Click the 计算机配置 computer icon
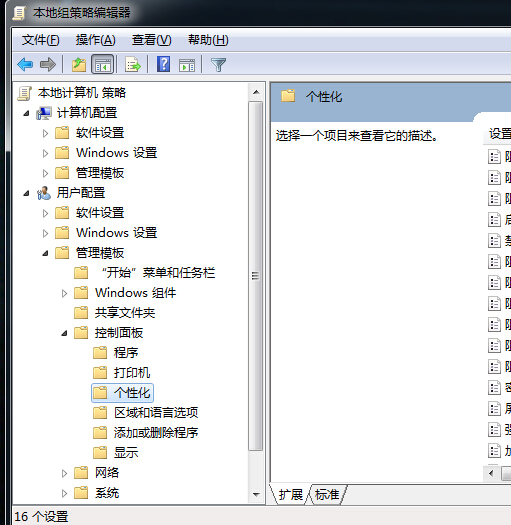This screenshot has width=511, height=525. [44, 113]
